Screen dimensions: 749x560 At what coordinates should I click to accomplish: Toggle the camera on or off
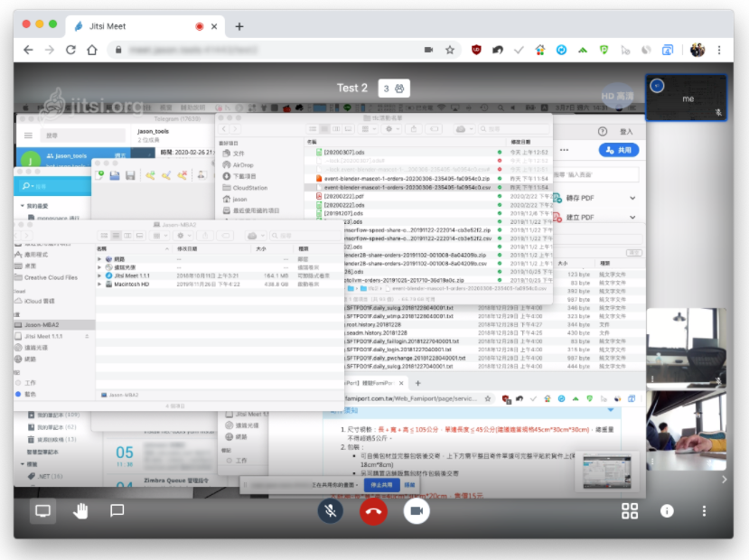pyautogui.click(x=417, y=511)
